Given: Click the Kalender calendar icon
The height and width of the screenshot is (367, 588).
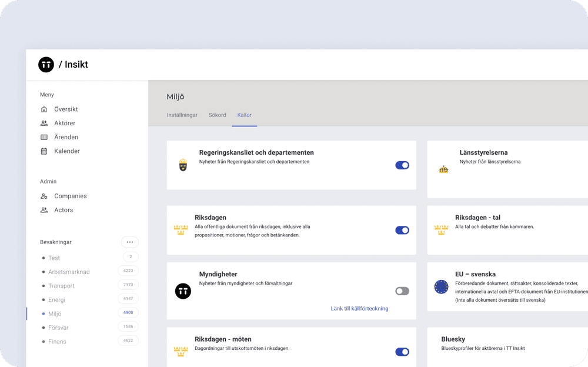Looking at the screenshot, I should pos(44,151).
